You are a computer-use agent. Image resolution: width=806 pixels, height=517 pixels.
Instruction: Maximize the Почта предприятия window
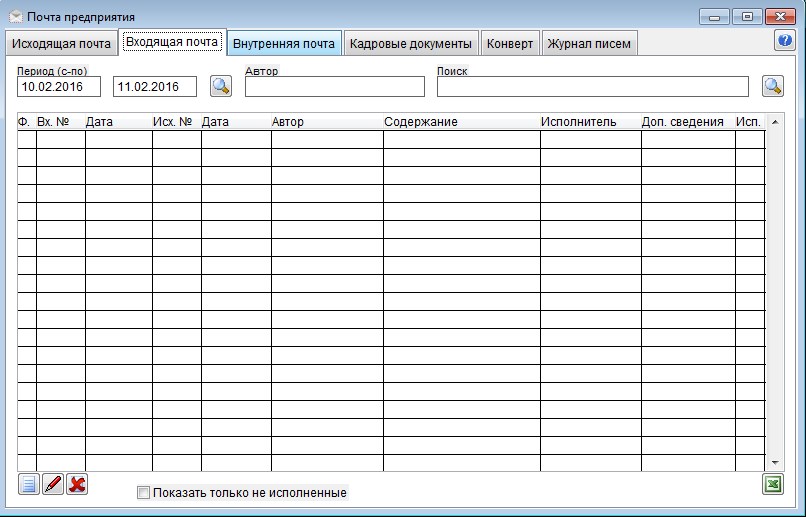[747, 16]
